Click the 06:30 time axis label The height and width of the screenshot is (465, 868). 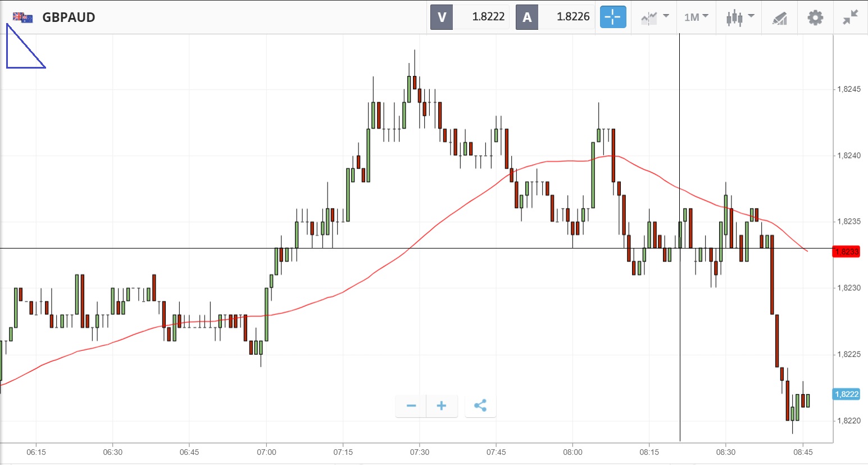[x=112, y=452]
